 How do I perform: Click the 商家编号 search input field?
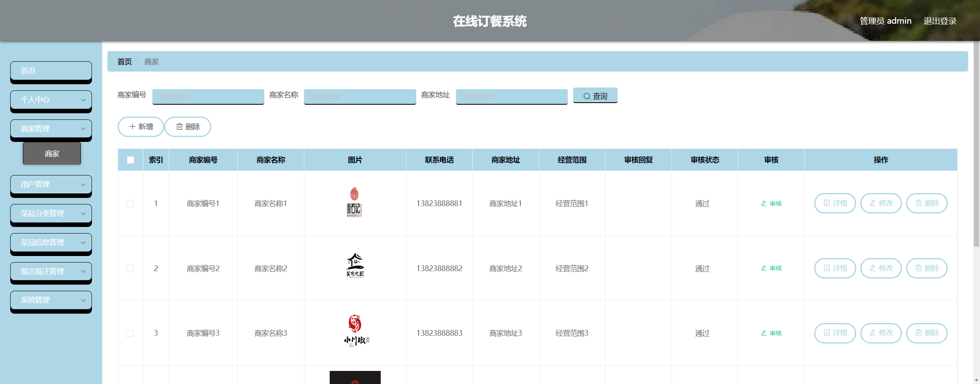click(x=208, y=97)
